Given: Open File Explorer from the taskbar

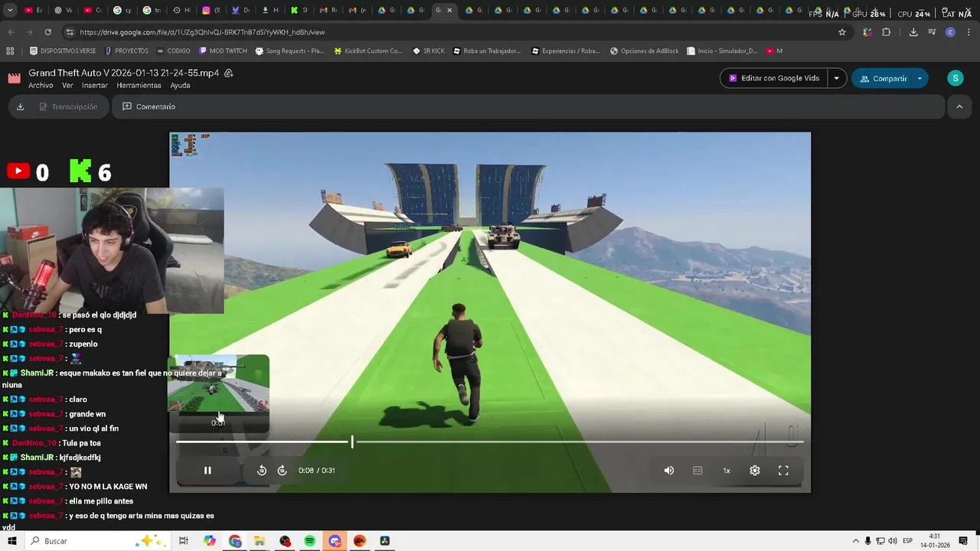Looking at the screenshot, I should (260, 541).
